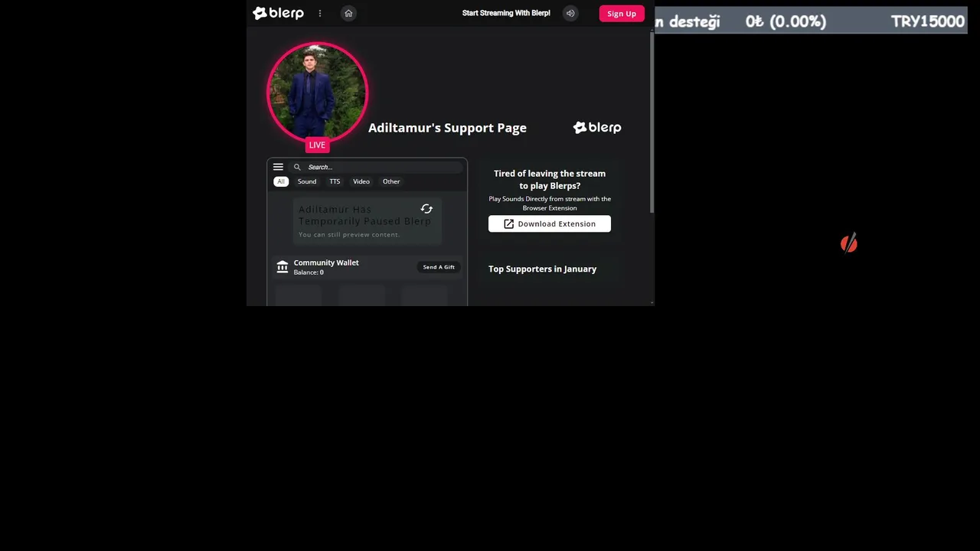Select the Other filter tab
Screen dimensions: 980x551
(x=391, y=181)
